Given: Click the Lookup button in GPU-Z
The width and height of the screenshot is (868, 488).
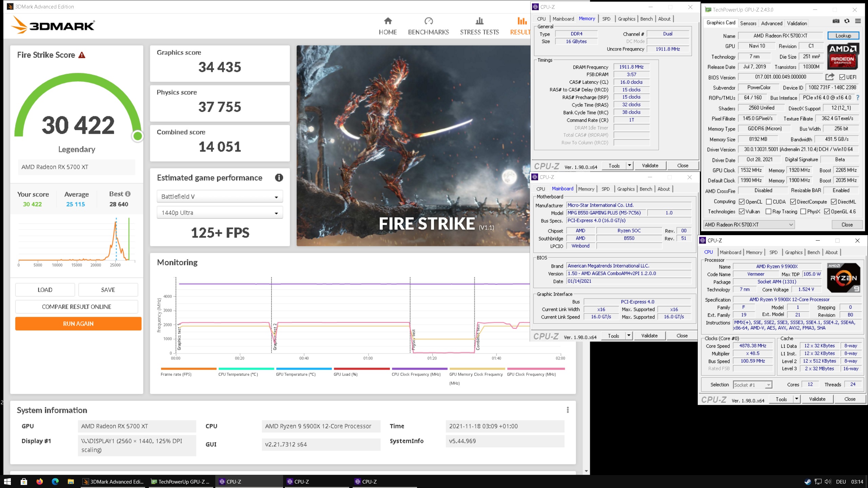Looking at the screenshot, I should (x=843, y=36).
